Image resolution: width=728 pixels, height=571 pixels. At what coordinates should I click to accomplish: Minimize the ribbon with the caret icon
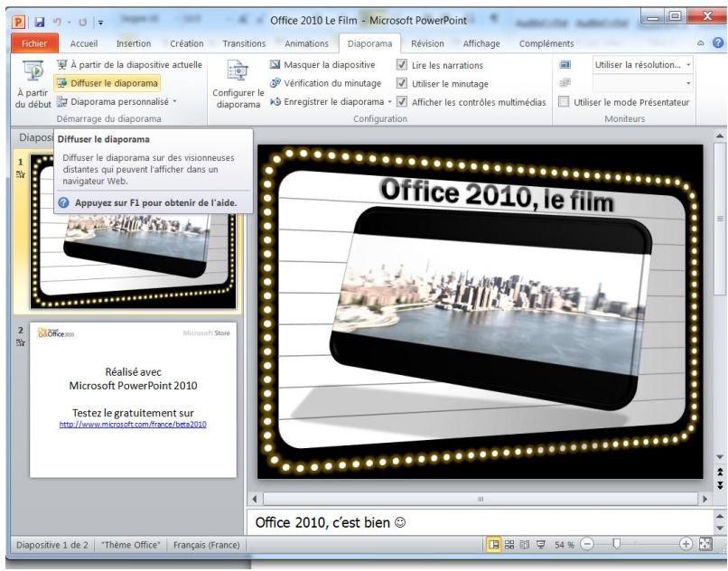(x=701, y=43)
